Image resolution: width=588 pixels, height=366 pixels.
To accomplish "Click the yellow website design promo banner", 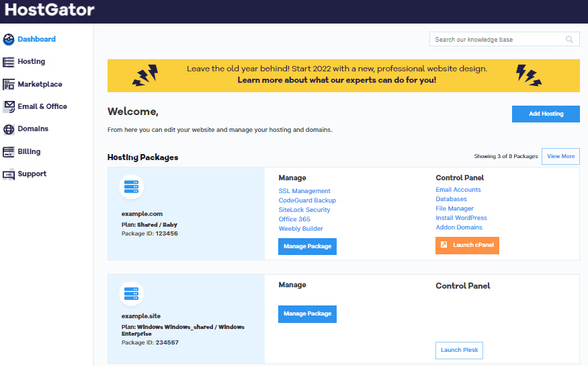I will click(x=343, y=75).
